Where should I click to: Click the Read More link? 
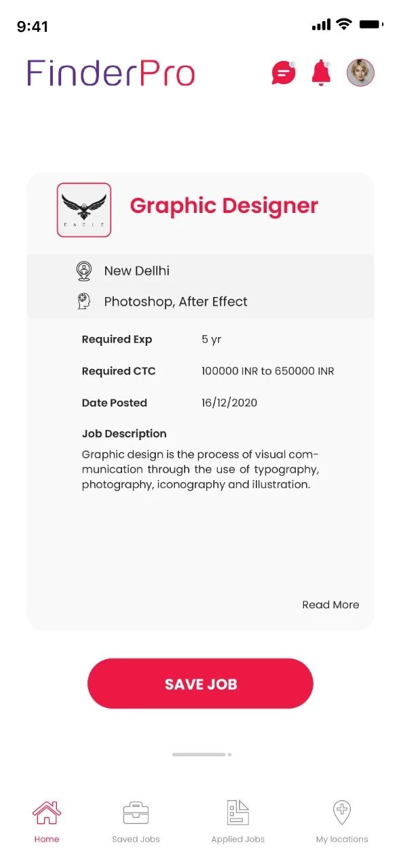330,605
